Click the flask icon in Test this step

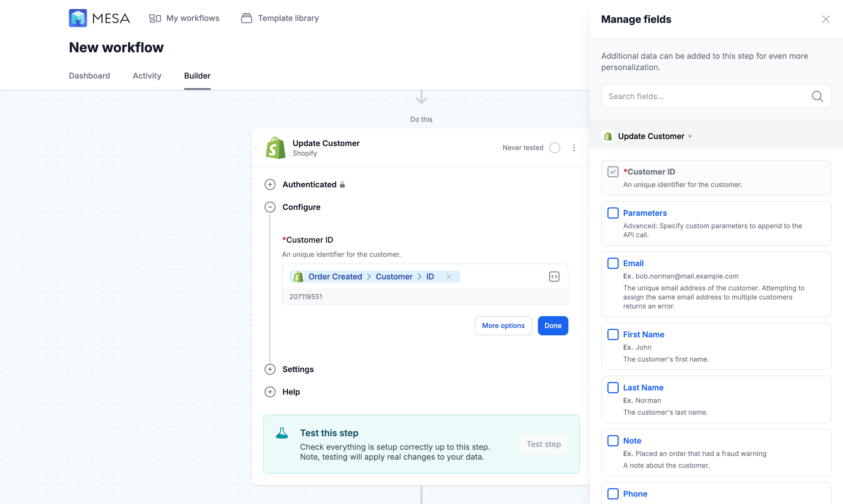282,433
